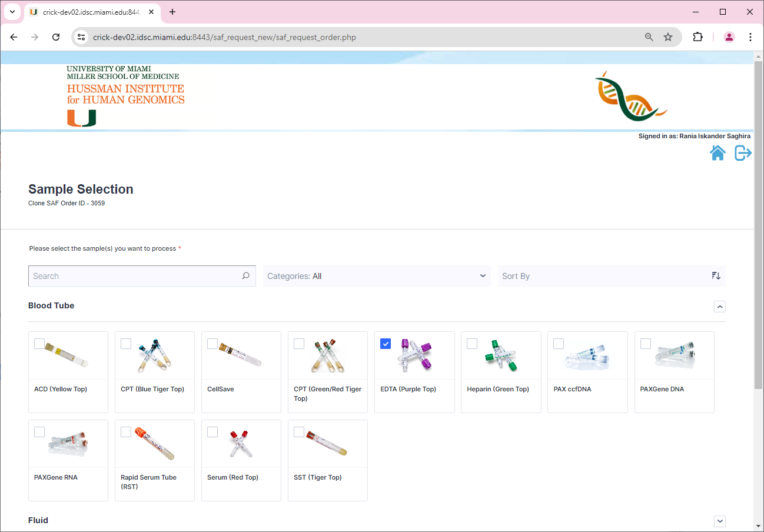This screenshot has height=532, width=764.
Task: Collapse the Blood Tube section
Action: pos(719,306)
